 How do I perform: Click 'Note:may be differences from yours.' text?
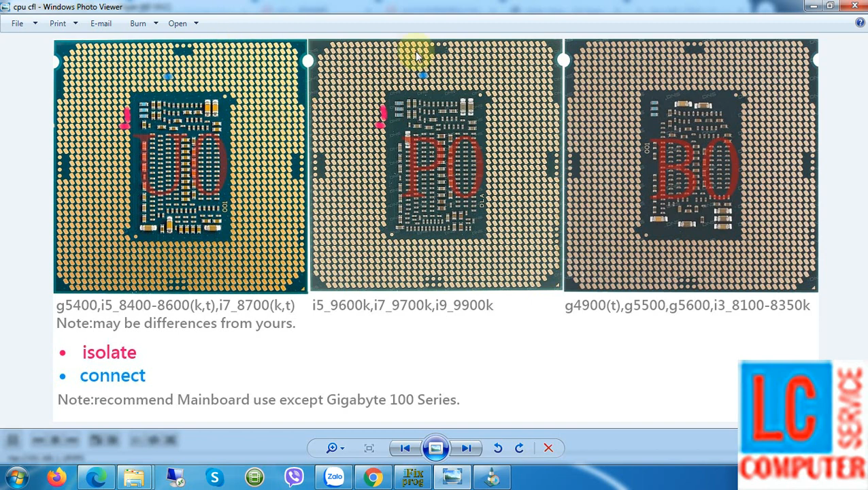coord(176,323)
